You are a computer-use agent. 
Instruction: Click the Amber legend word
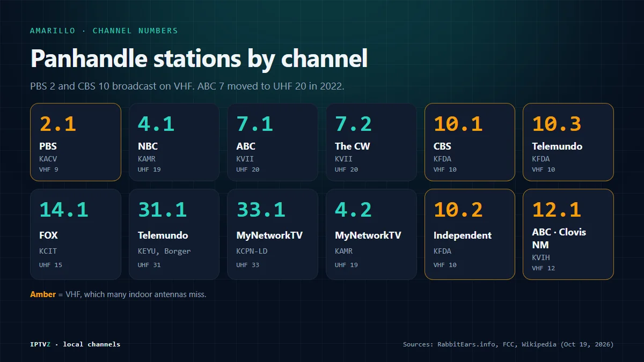43,294
